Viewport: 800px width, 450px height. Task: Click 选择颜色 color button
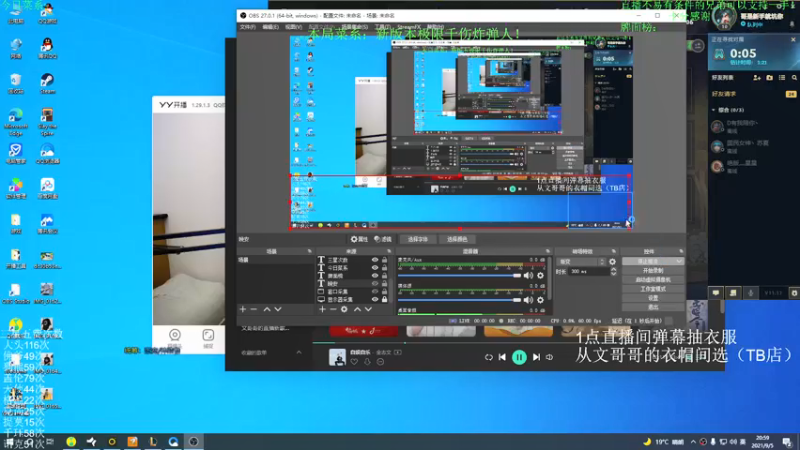point(457,239)
